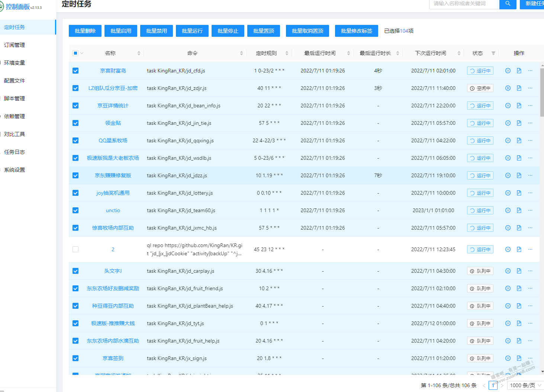This screenshot has width=544, height=392.
Task: View log icon for 头文字J task
Action: coord(519,271)
